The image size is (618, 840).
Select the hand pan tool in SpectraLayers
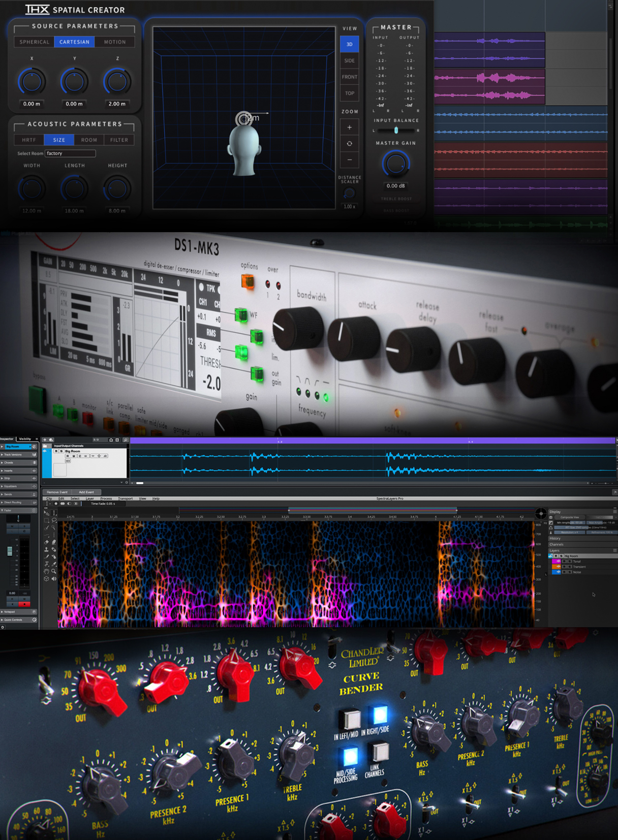coord(46,571)
